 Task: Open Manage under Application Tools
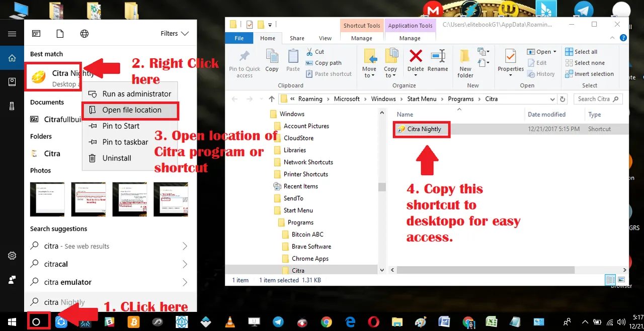(x=410, y=38)
